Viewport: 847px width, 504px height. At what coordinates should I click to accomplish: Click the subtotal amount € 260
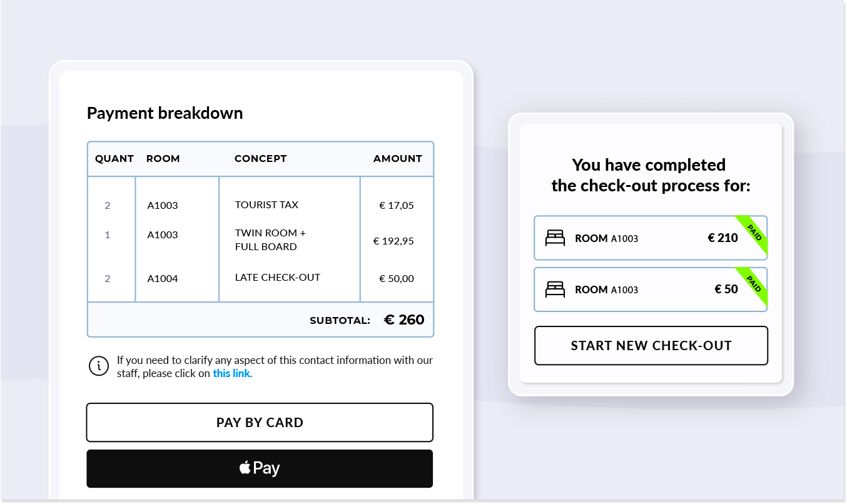tap(404, 320)
